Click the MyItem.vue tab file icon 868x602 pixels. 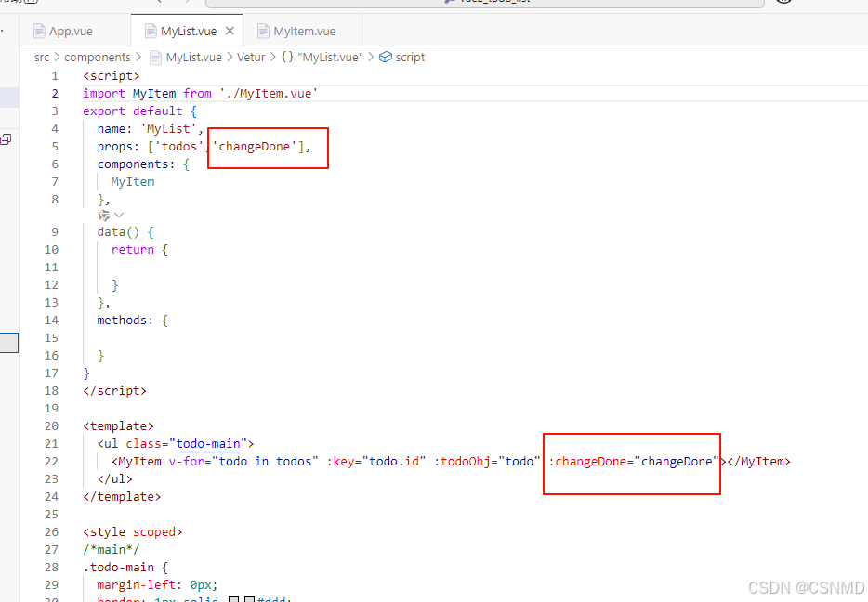263,31
